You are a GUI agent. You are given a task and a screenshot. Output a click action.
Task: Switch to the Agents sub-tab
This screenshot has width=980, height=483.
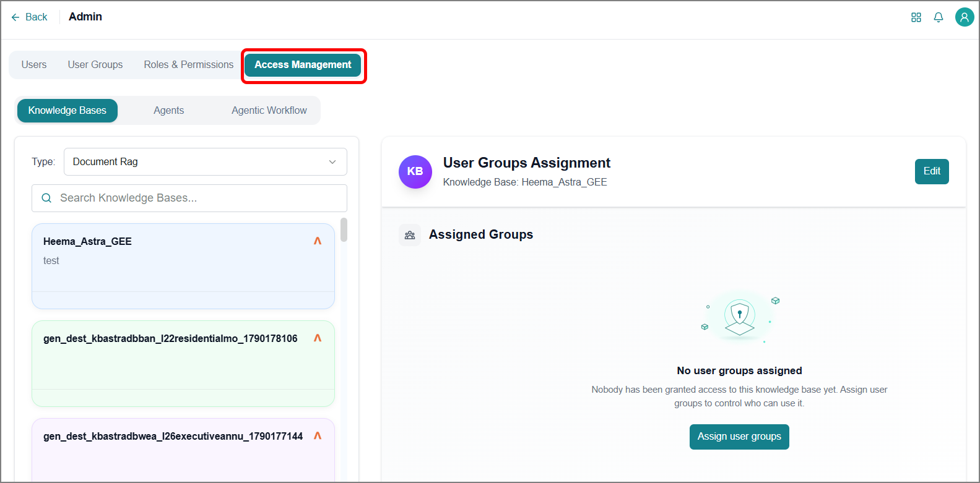tap(169, 111)
